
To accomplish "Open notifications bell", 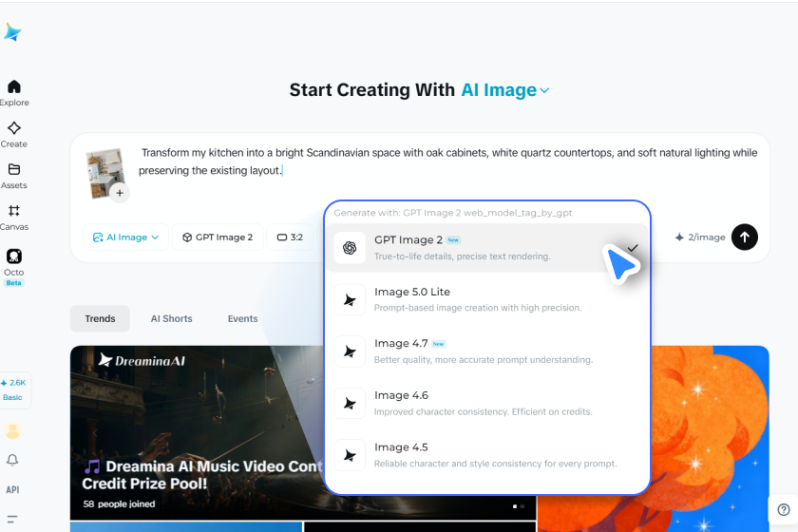I will (x=12, y=460).
